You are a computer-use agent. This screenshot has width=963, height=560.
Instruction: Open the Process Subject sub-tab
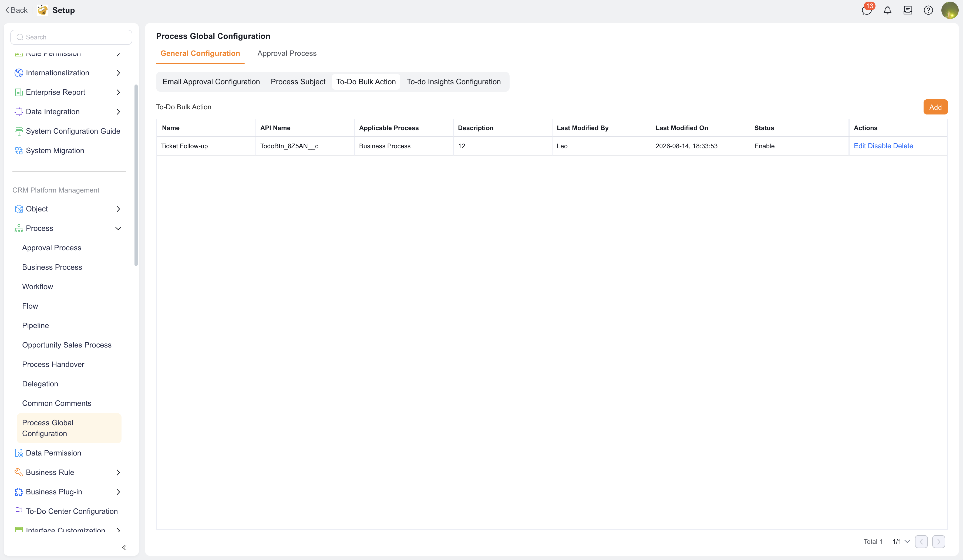(x=298, y=82)
